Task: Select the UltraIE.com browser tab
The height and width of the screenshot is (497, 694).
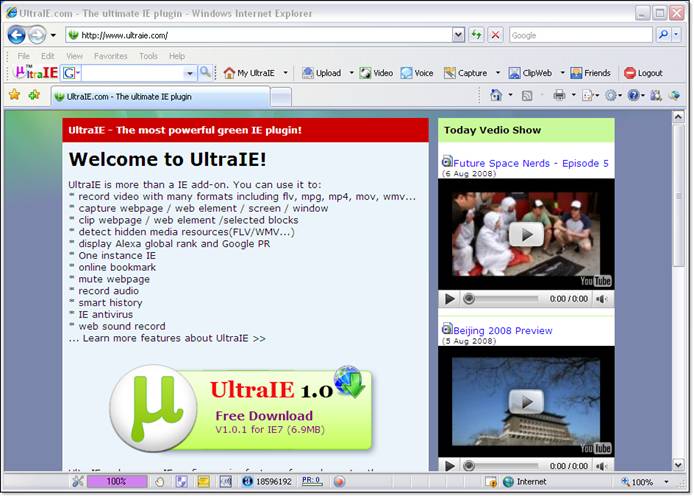Action: pyautogui.click(x=160, y=96)
